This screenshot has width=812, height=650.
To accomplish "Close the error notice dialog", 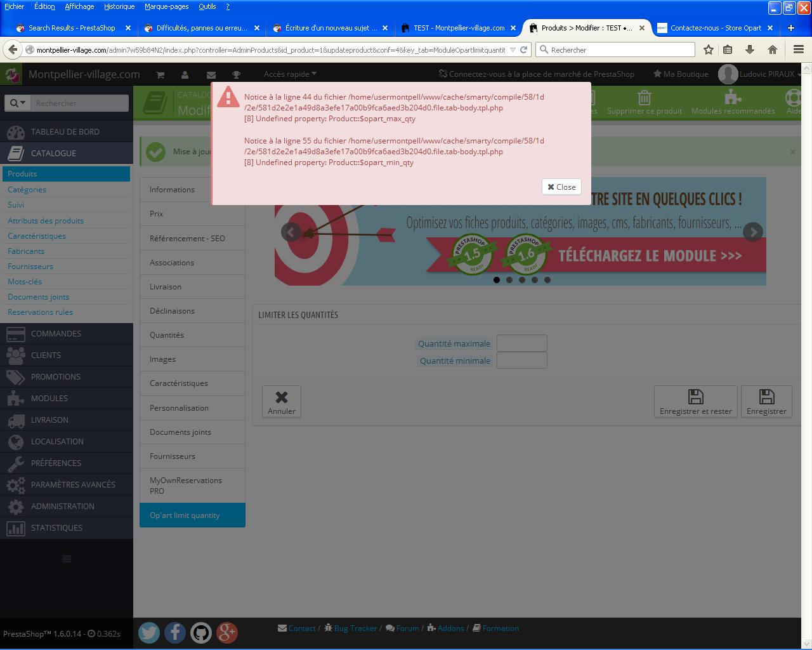I will click(561, 187).
